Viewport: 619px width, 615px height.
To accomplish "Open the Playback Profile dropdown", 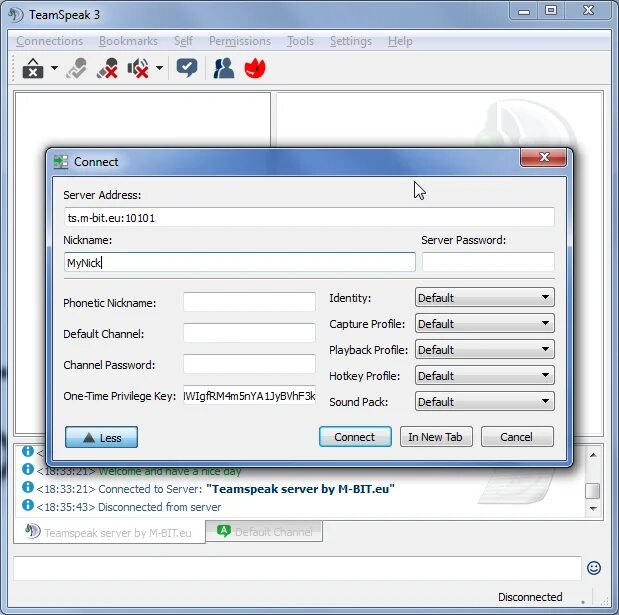I will [485, 350].
